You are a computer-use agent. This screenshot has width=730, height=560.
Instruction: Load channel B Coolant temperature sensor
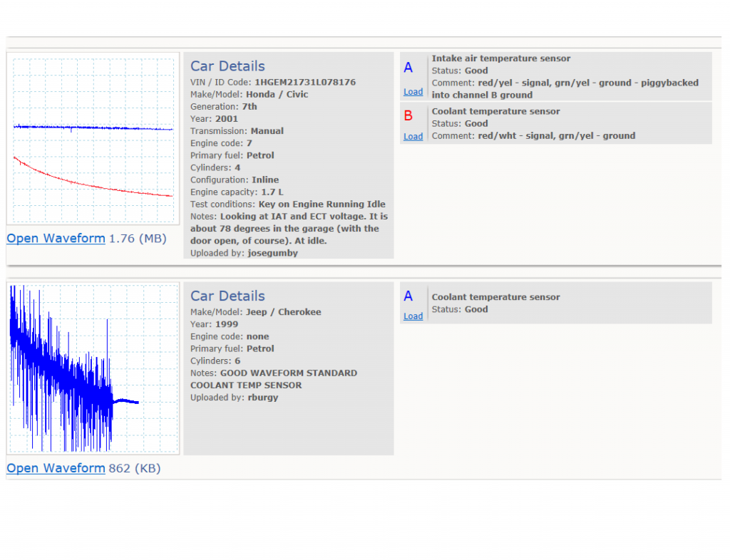coord(413,136)
